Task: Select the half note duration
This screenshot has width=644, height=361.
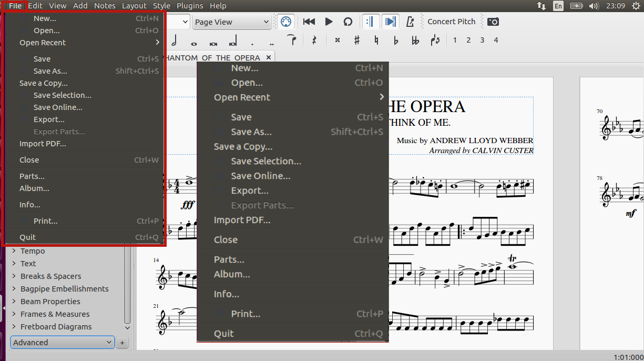Action: click(174, 41)
